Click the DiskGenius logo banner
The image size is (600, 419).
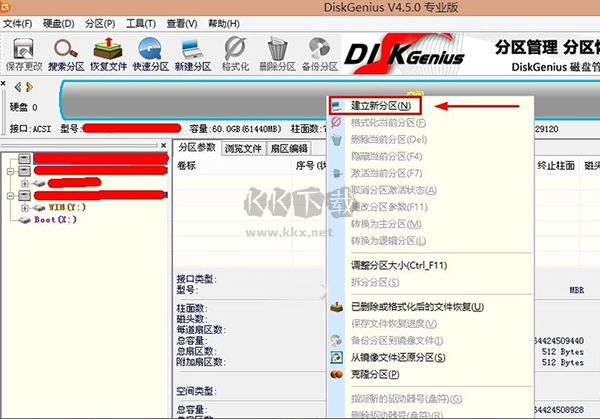click(x=404, y=54)
